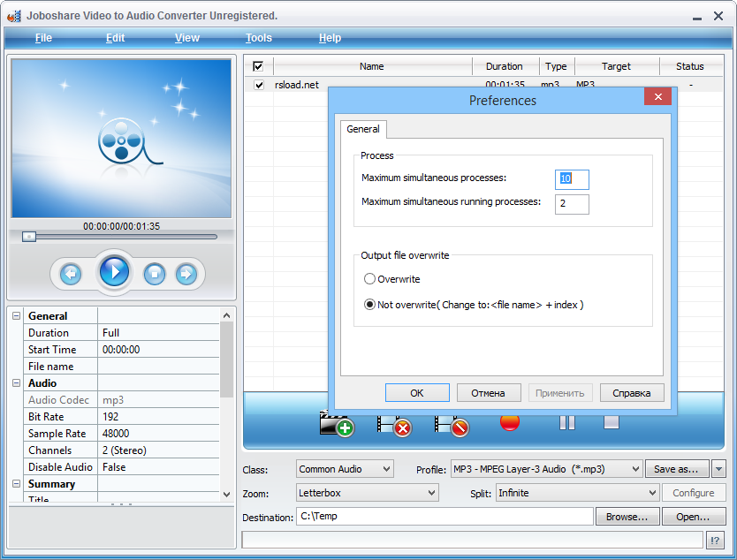Click the Maximum simultaneous processes field
The image size is (737, 560).
572,179
